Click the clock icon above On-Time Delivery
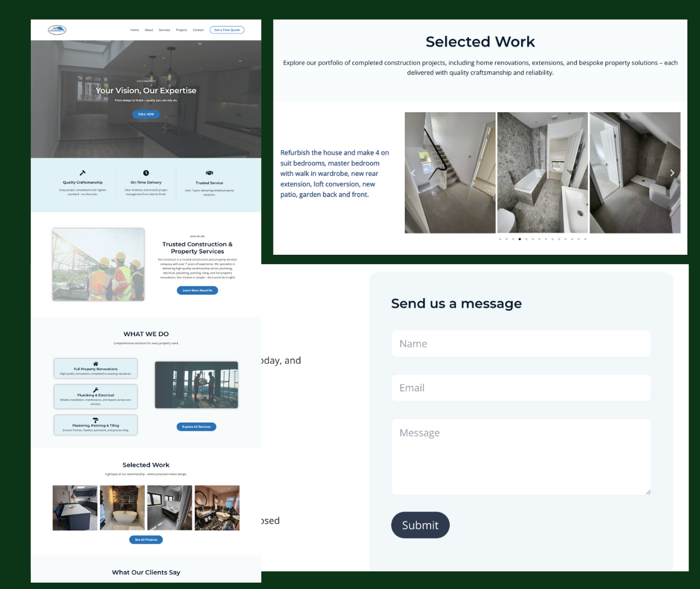 (x=146, y=173)
